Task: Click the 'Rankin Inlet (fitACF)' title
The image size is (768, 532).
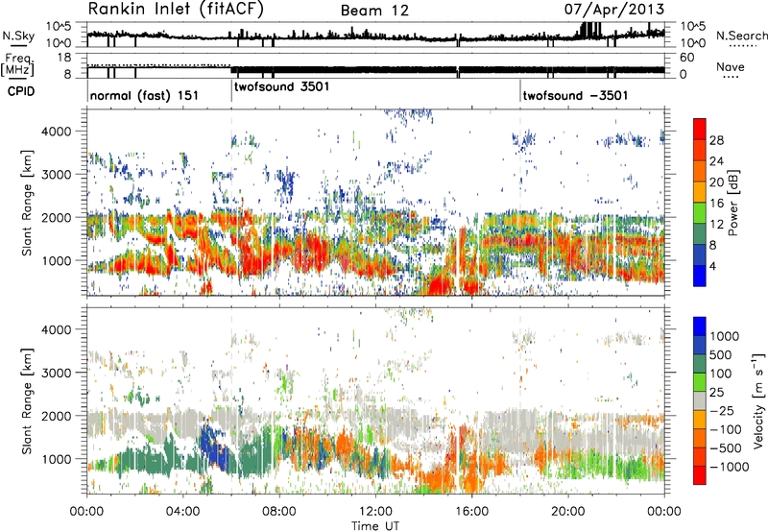Action: pyautogui.click(x=176, y=10)
